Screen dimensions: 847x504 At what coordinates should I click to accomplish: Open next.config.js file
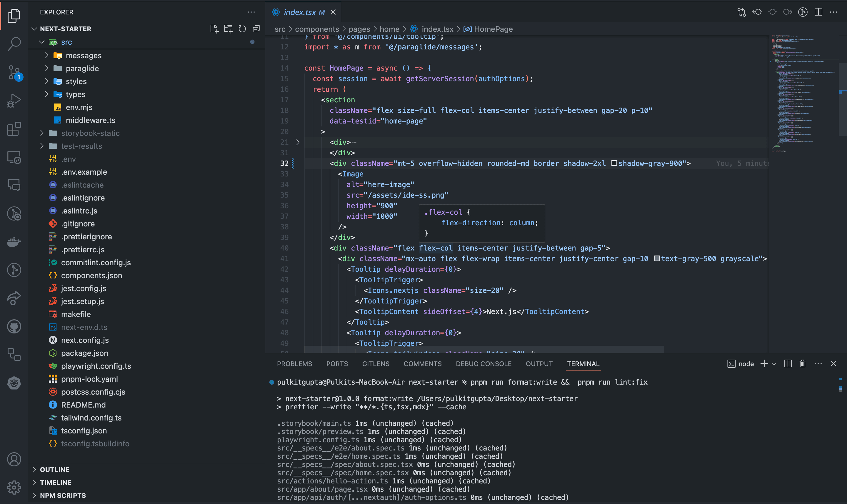85,340
